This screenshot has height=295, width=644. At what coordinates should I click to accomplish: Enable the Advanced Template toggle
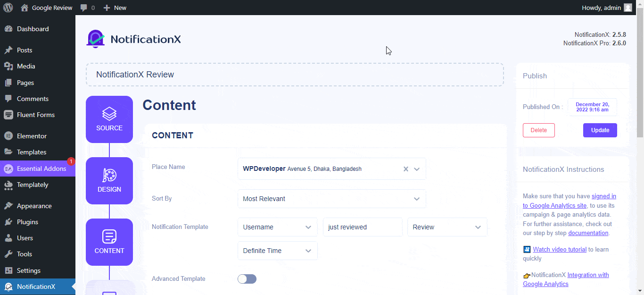[x=247, y=279]
